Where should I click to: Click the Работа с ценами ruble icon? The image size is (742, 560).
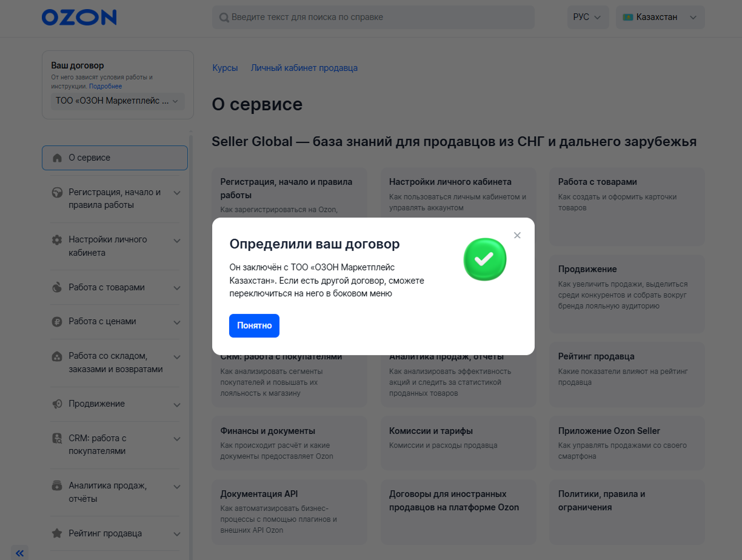point(57,322)
